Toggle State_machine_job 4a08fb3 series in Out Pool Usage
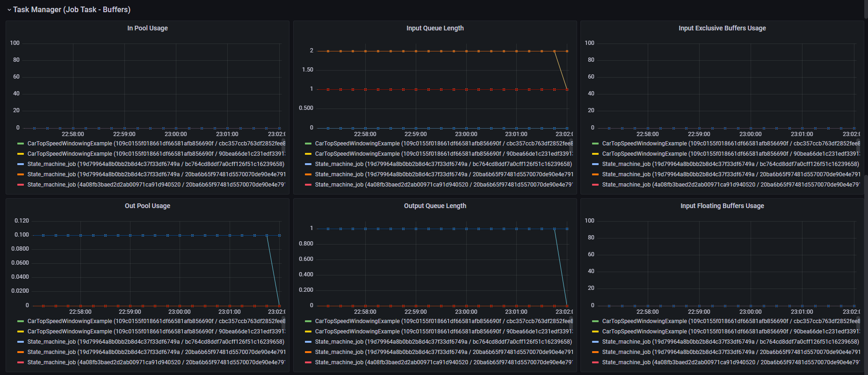This screenshot has width=868, height=375. [x=156, y=362]
